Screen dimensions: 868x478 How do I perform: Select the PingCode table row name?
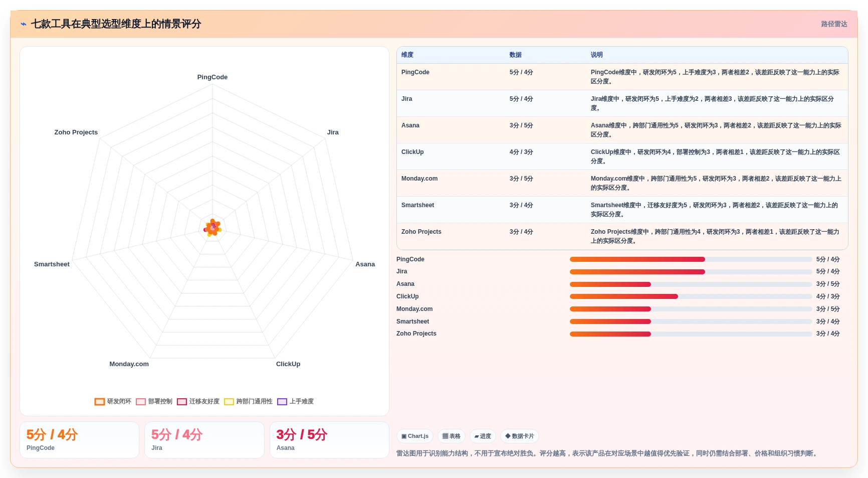415,72
